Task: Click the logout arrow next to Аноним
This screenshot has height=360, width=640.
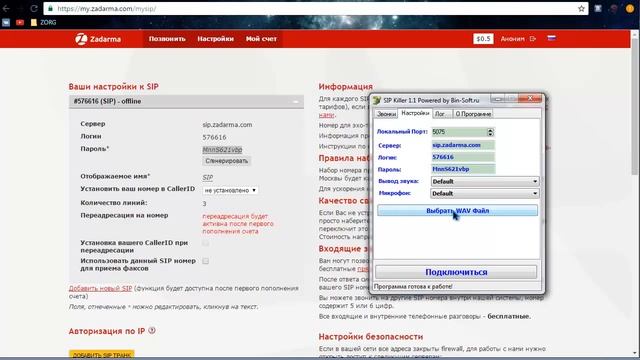Action: [x=533, y=39]
